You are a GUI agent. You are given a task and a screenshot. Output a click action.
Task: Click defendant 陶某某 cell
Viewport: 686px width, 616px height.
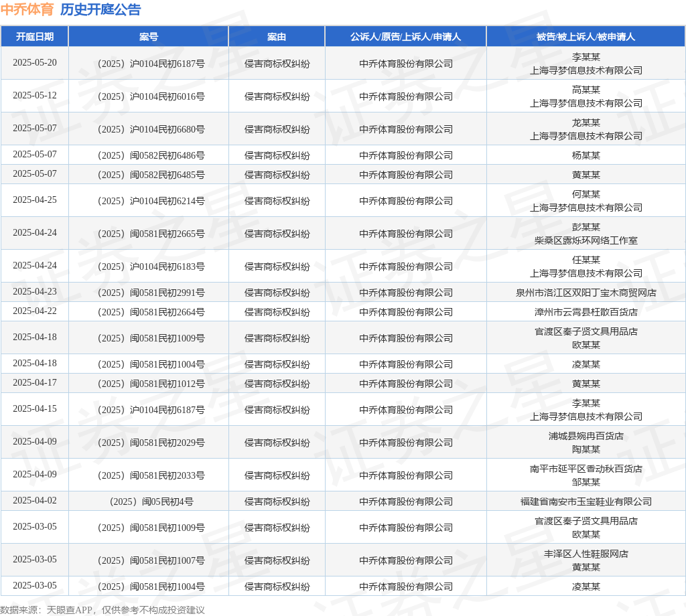coord(586,449)
